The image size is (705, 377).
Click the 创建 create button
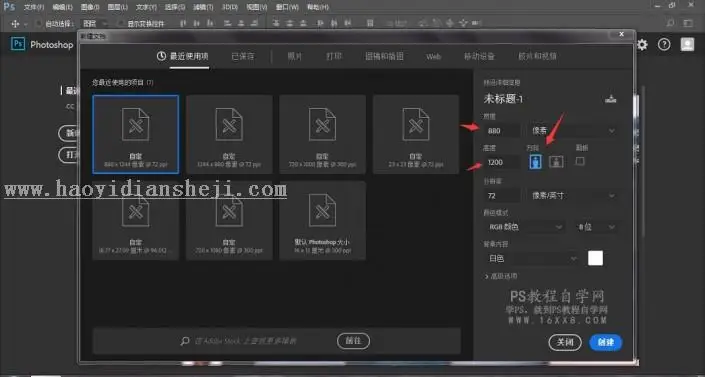coord(606,342)
